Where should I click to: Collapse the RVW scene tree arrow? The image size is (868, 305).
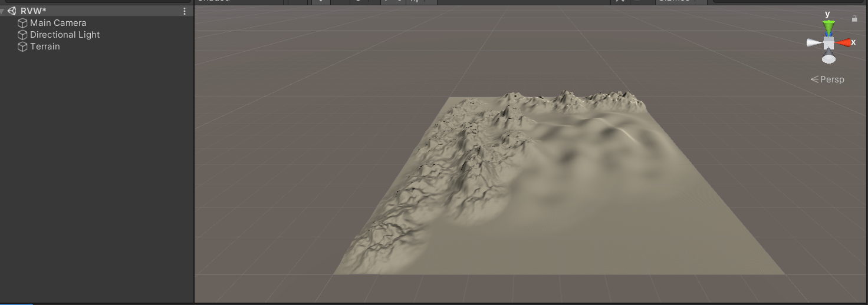tap(2, 11)
